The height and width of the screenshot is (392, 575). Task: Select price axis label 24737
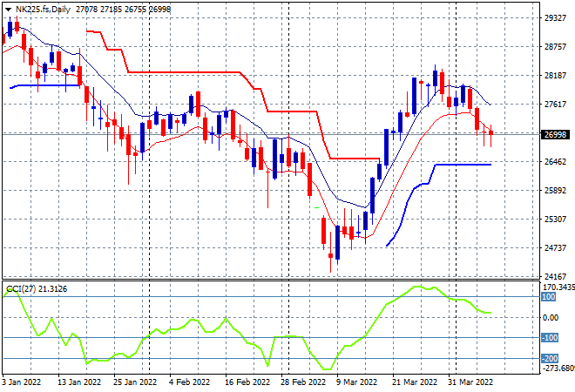555,248
